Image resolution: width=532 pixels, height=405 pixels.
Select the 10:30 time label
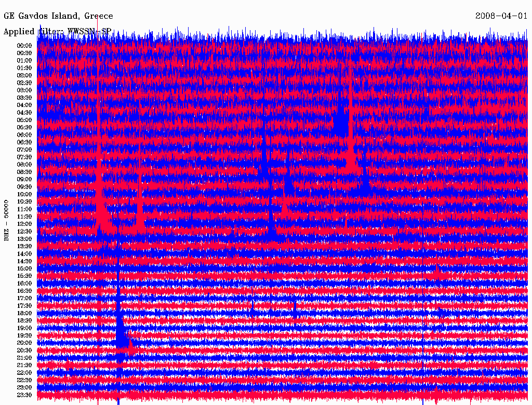(x=24, y=202)
